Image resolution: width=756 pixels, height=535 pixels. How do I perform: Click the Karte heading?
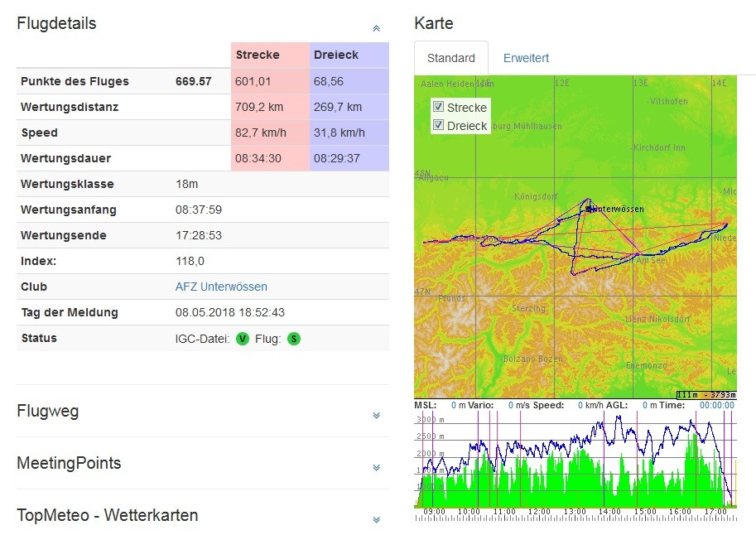[x=433, y=23]
